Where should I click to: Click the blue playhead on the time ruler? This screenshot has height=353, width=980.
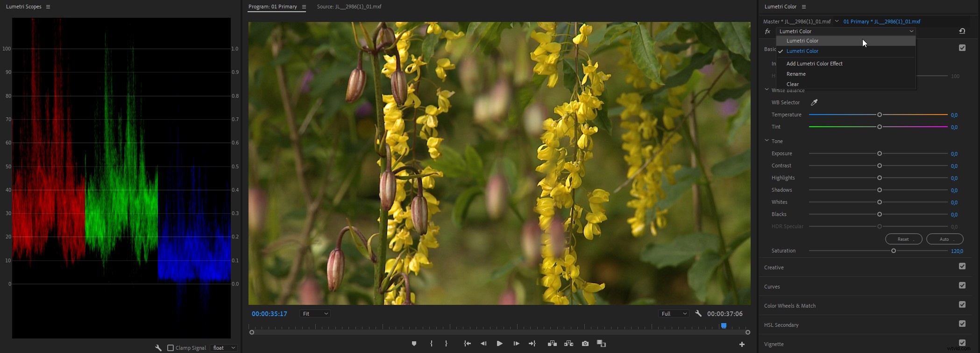click(x=724, y=325)
